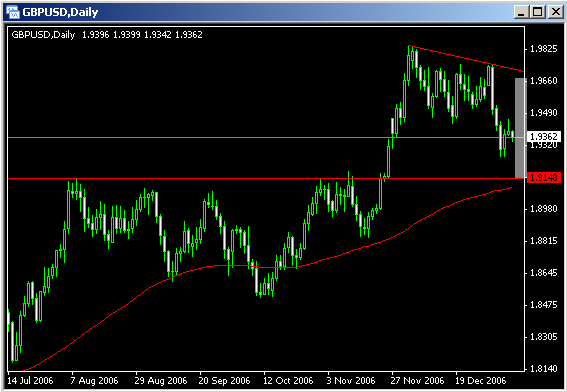Click the 3 Nov 2006 date label
The image size is (567, 392).
click(x=351, y=381)
